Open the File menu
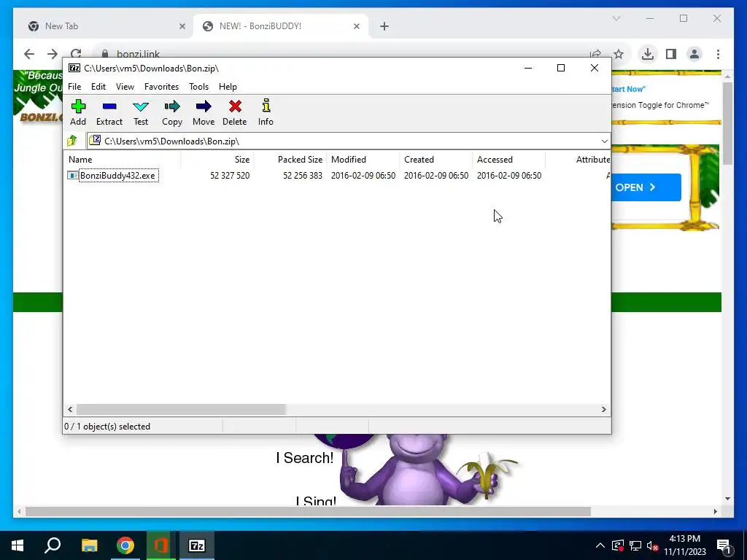This screenshot has height=560, width=747. coord(74,87)
